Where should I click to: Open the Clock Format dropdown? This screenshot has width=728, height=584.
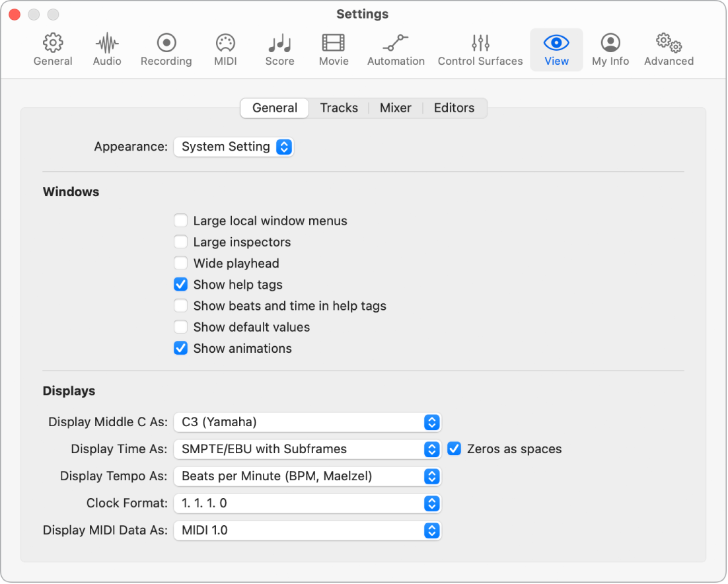pyautogui.click(x=307, y=503)
